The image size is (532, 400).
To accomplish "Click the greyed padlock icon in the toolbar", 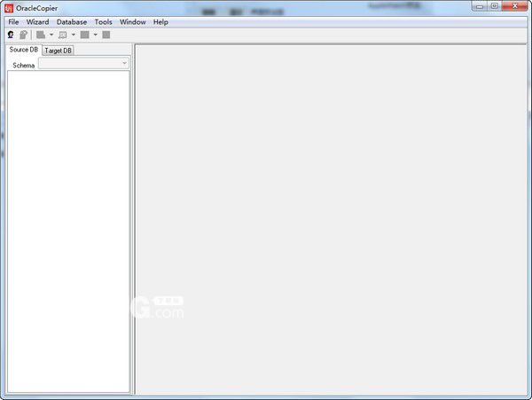I will [23, 35].
